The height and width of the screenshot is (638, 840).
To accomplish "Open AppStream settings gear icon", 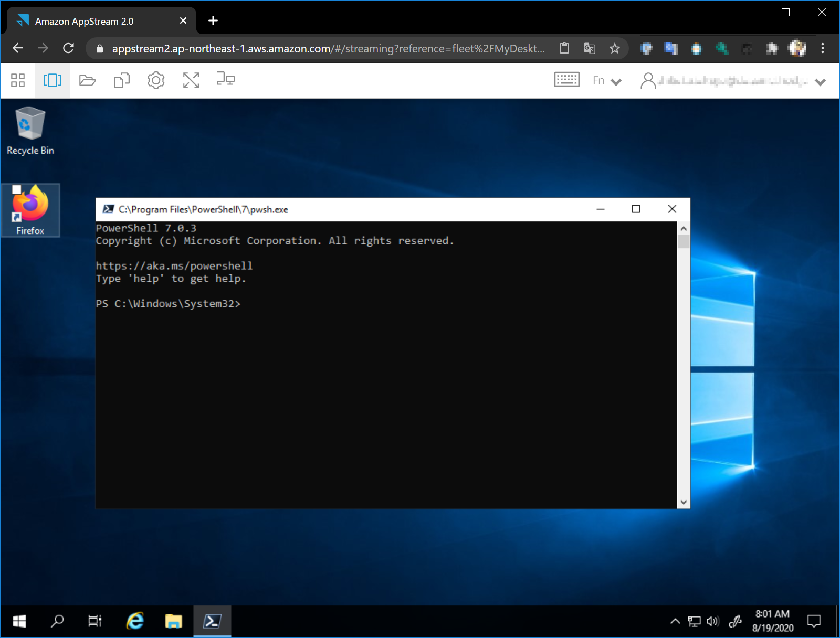I will pyautogui.click(x=156, y=80).
